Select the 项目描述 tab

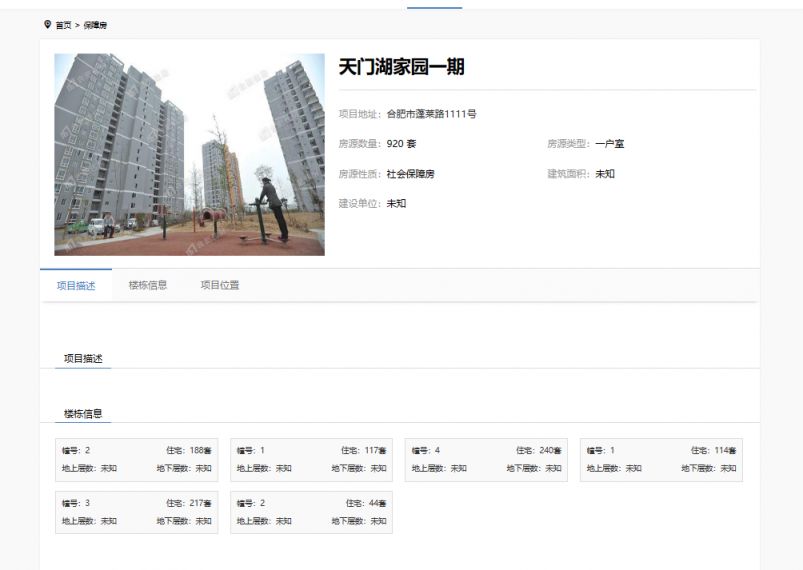pyautogui.click(x=76, y=285)
